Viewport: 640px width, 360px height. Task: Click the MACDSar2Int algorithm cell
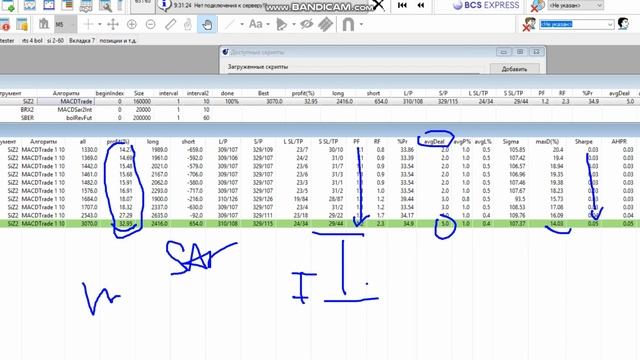pos(75,109)
